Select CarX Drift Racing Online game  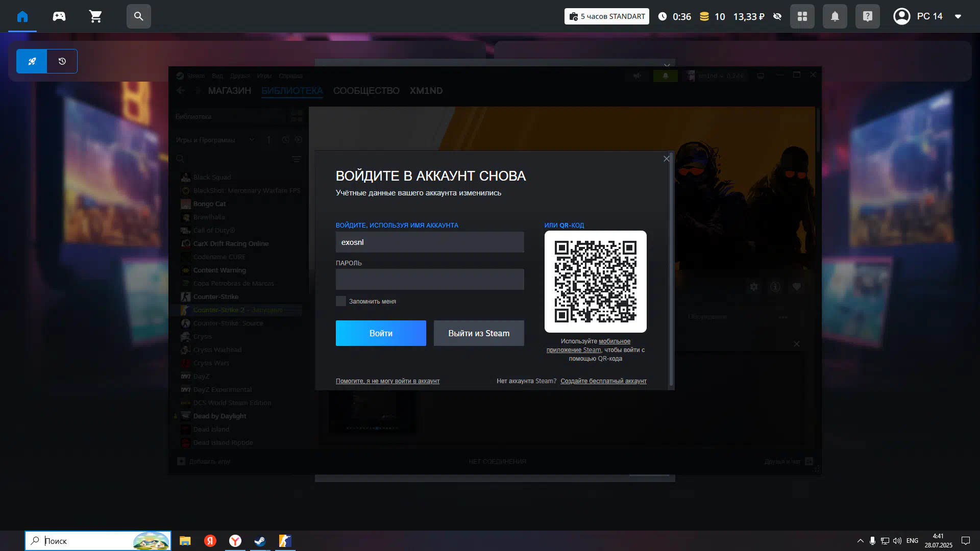pyautogui.click(x=231, y=244)
